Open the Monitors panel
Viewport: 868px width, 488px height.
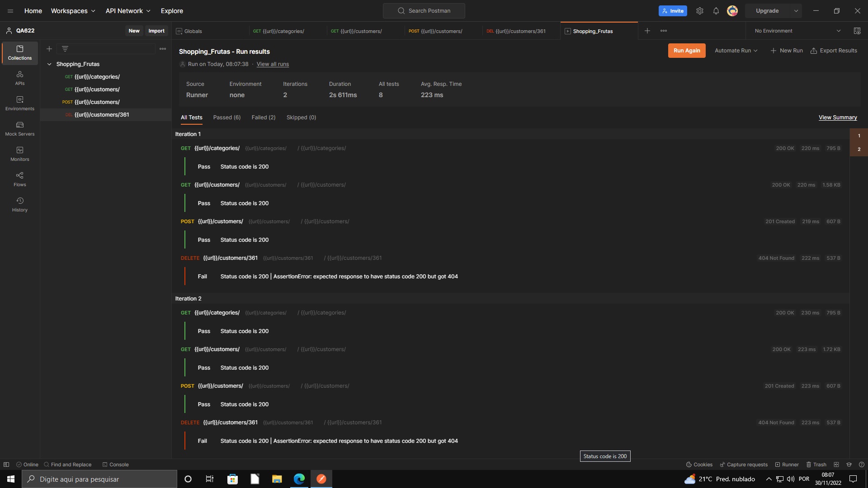[x=19, y=154]
